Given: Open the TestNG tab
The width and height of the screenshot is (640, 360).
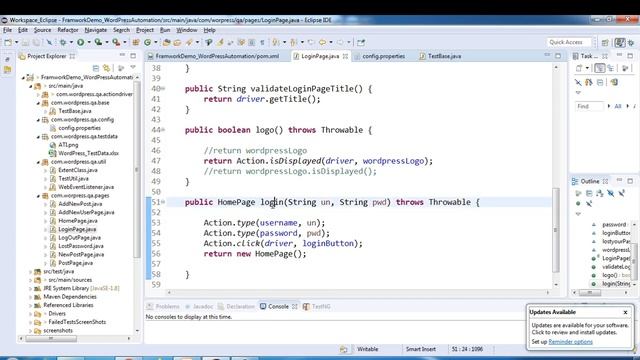Looking at the screenshot, I should point(317,307).
